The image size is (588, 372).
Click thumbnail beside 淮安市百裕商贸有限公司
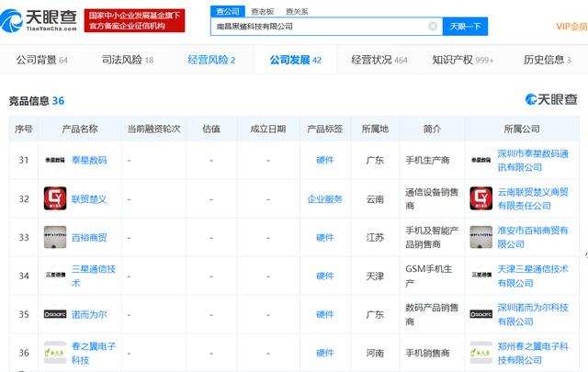point(481,237)
